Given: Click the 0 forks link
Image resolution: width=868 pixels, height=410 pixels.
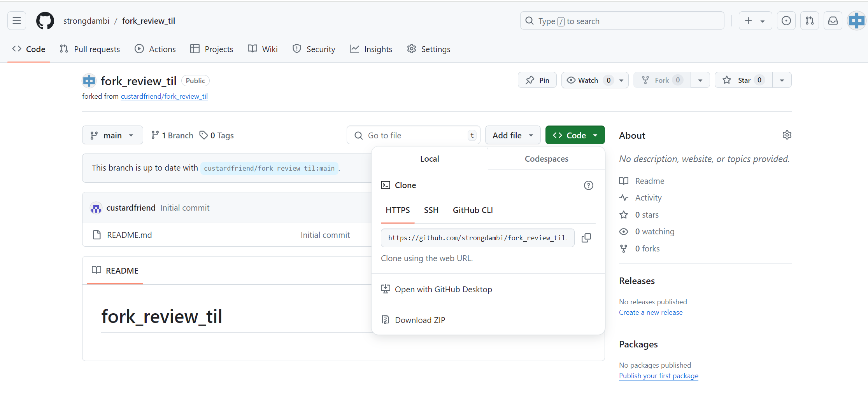Looking at the screenshot, I should pos(640,249).
